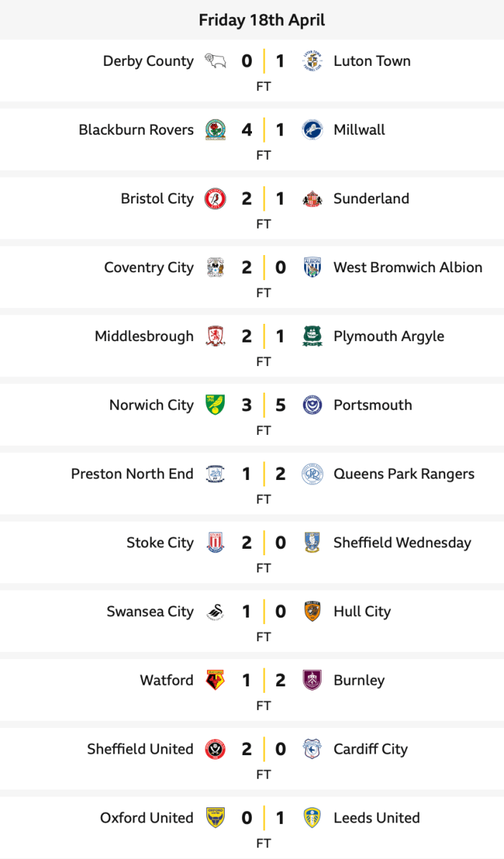Open the Coventry City 2-0 match score

[263, 267]
